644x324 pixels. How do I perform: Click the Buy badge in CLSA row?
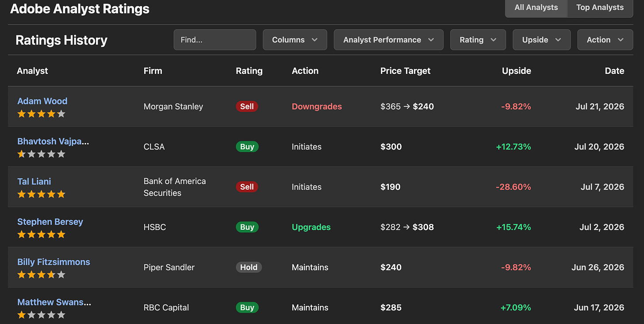tap(247, 147)
